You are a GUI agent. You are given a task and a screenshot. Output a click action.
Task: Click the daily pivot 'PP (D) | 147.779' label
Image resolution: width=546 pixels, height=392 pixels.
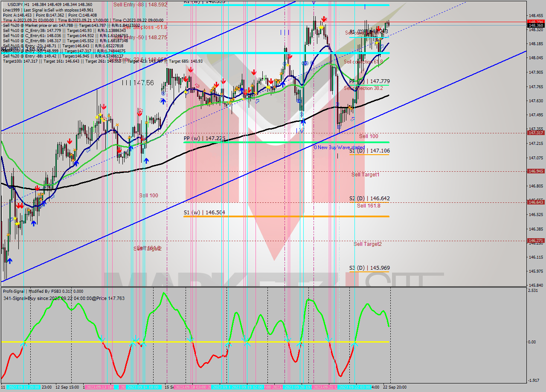pyautogui.click(x=369, y=81)
